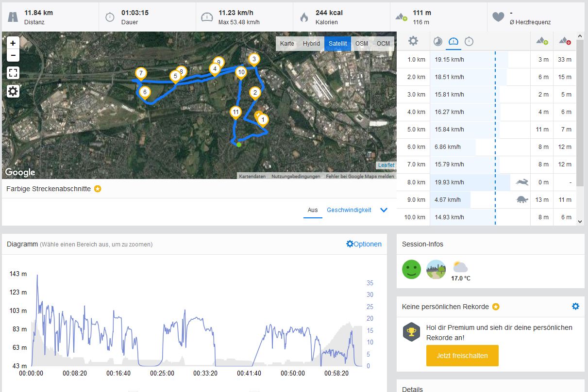Image resolution: width=588 pixels, height=392 pixels.
Task: Click the green smiley feeling icon
Action: point(411,269)
